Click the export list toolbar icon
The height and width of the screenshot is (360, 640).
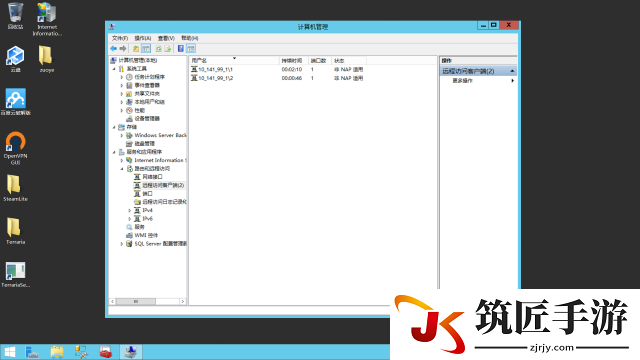[x=168, y=49]
